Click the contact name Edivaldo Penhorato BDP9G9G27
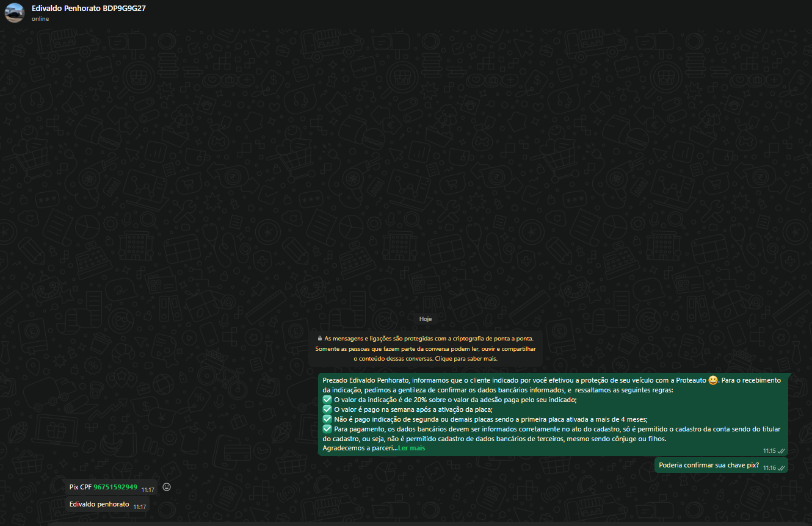This screenshot has height=526, width=812. click(x=89, y=8)
